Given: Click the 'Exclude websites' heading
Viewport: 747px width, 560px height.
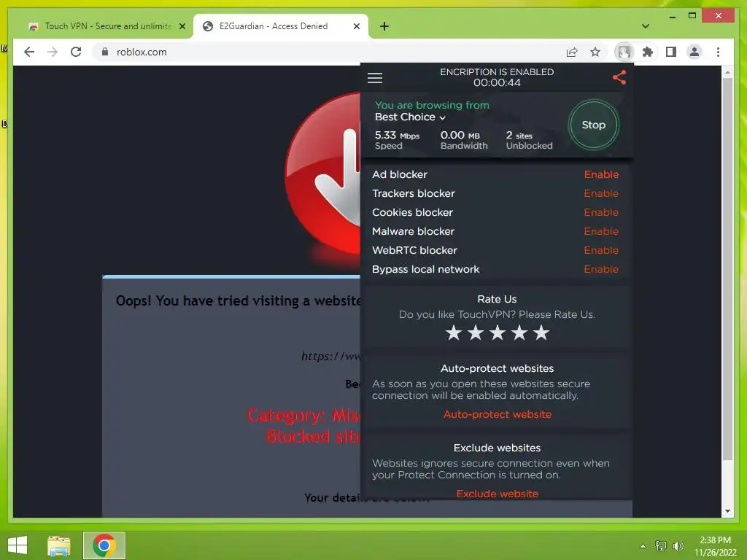Looking at the screenshot, I should (x=497, y=448).
